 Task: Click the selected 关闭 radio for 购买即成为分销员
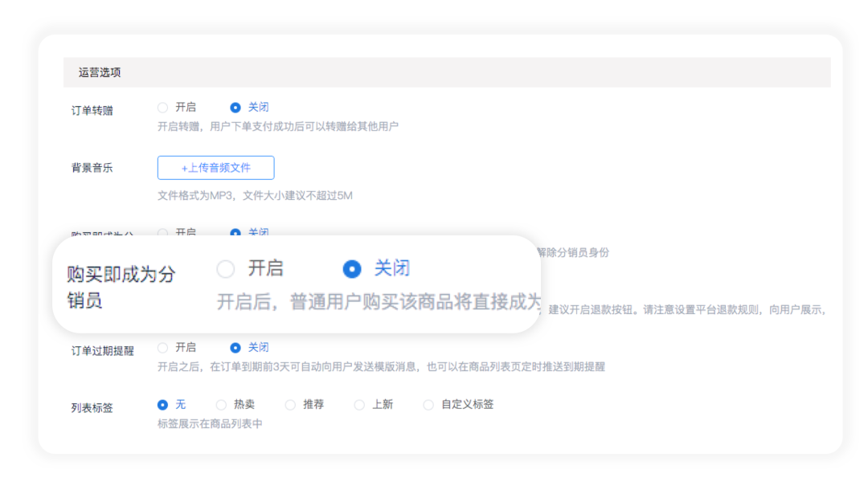point(352,269)
